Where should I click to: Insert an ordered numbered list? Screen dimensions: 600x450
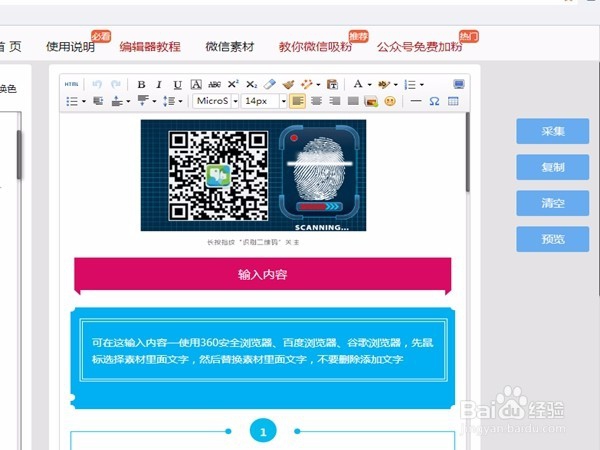[410, 85]
